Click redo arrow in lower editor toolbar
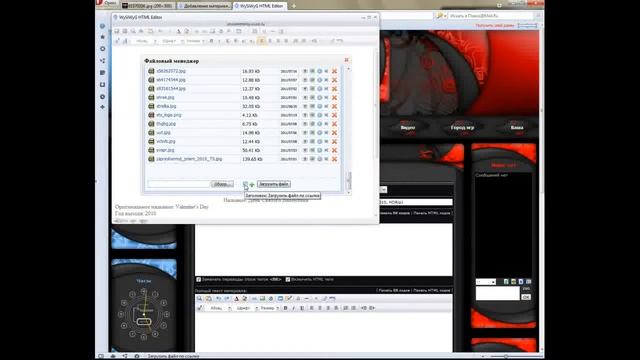 pos(227,299)
